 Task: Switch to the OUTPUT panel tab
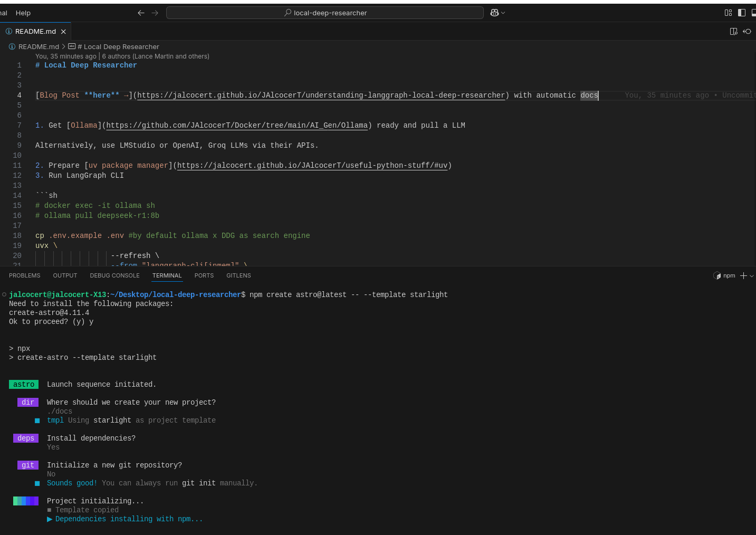pos(65,275)
